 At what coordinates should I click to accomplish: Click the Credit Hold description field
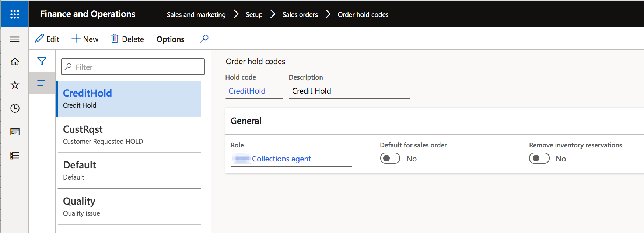[x=349, y=91]
